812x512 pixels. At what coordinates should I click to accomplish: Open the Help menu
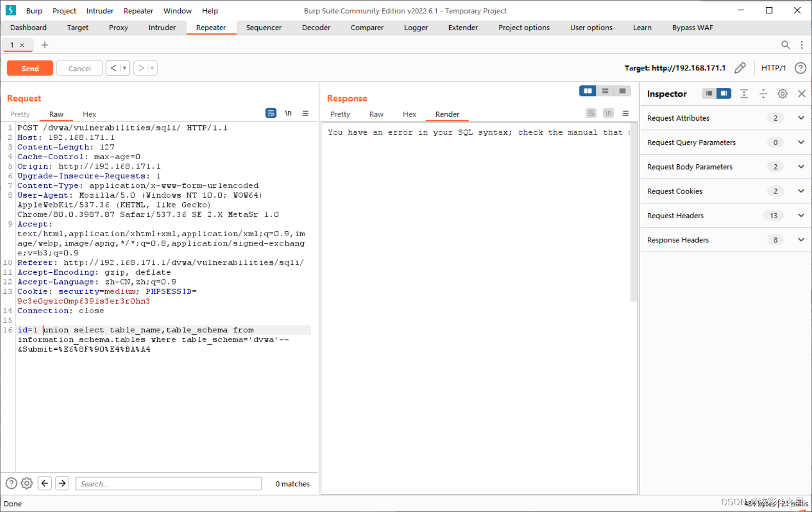pyautogui.click(x=210, y=11)
